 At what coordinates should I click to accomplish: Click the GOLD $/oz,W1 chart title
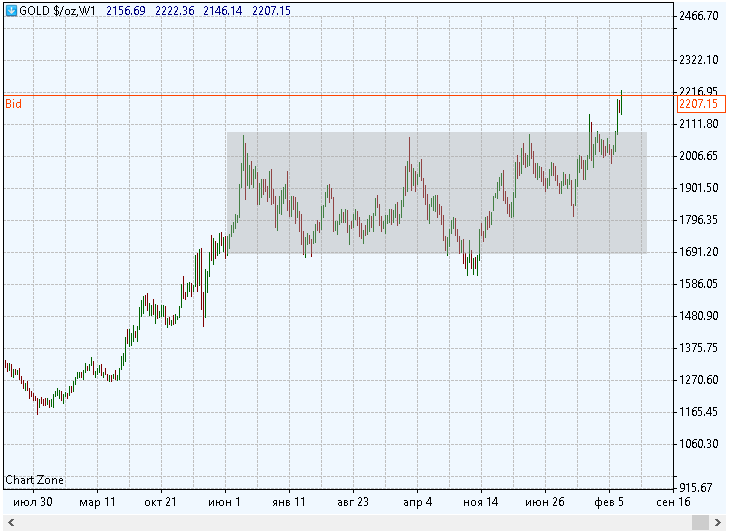tap(57, 10)
